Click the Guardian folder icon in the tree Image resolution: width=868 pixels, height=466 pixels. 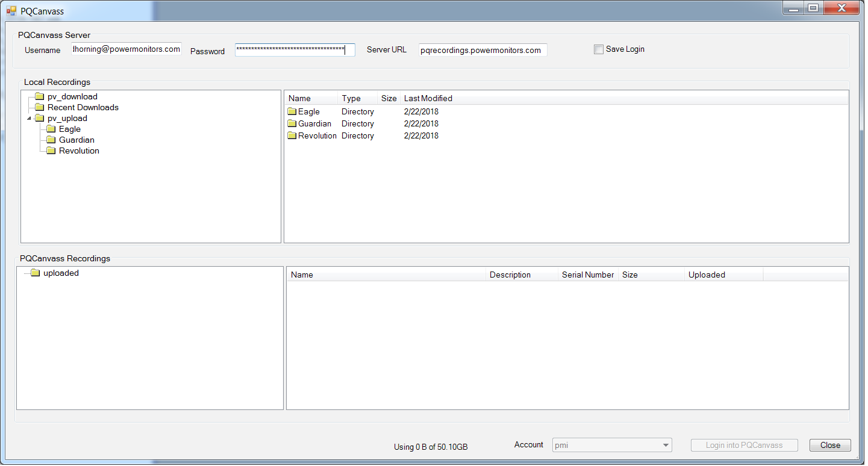[x=51, y=140]
